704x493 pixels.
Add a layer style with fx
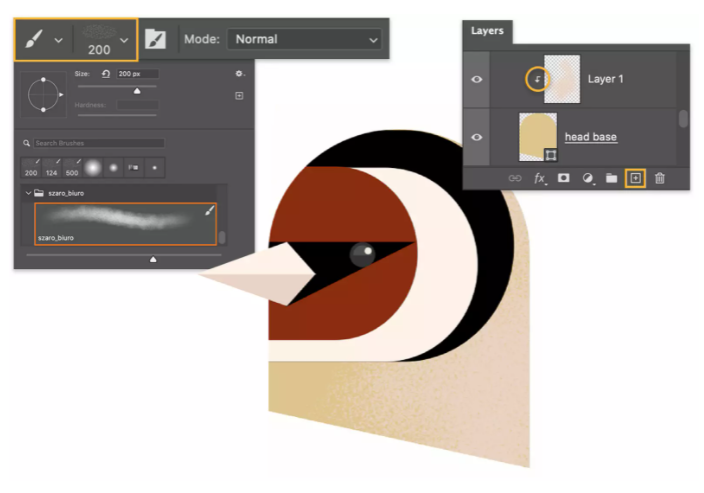click(x=540, y=178)
